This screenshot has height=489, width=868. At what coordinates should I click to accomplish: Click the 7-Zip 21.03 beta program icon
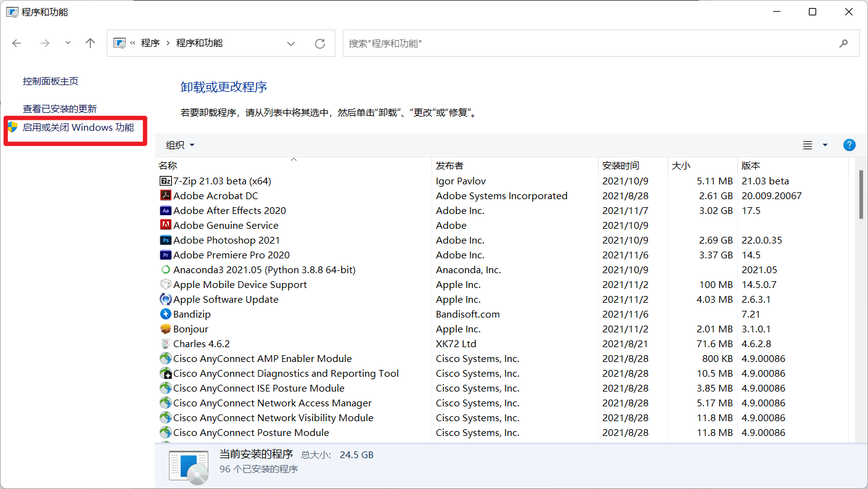[165, 181]
